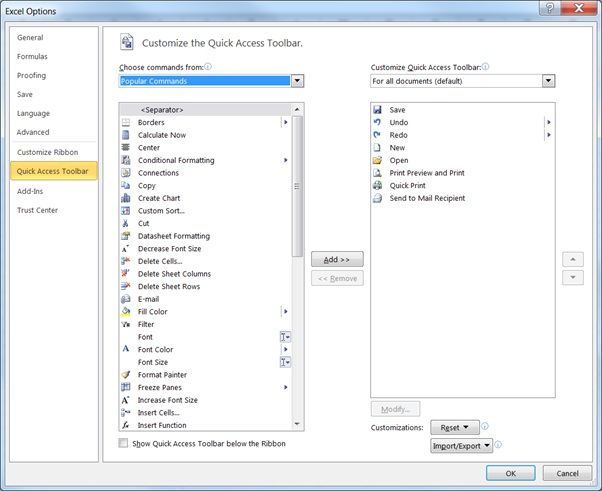The image size is (602, 491).
Task: Click the Freeze Panes icon
Action: pyautogui.click(x=126, y=387)
